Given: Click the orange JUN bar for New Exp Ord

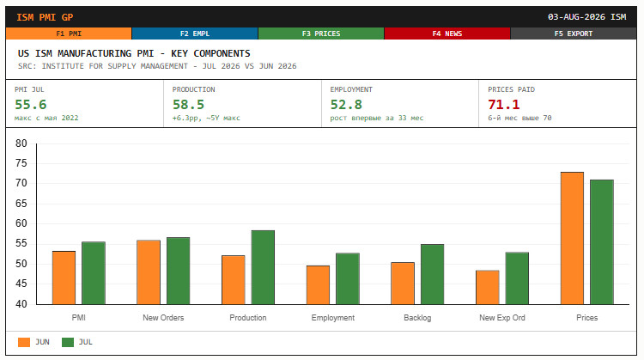Looking at the screenshot, I should point(488,287).
